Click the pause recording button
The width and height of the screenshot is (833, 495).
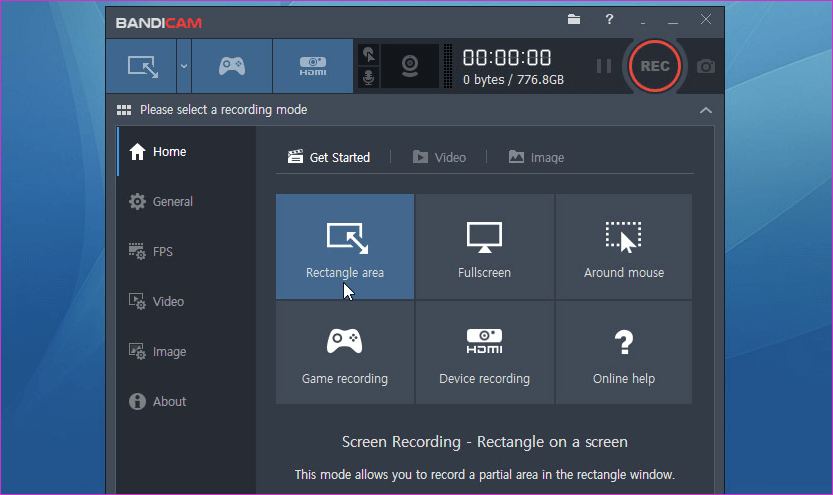tap(604, 66)
